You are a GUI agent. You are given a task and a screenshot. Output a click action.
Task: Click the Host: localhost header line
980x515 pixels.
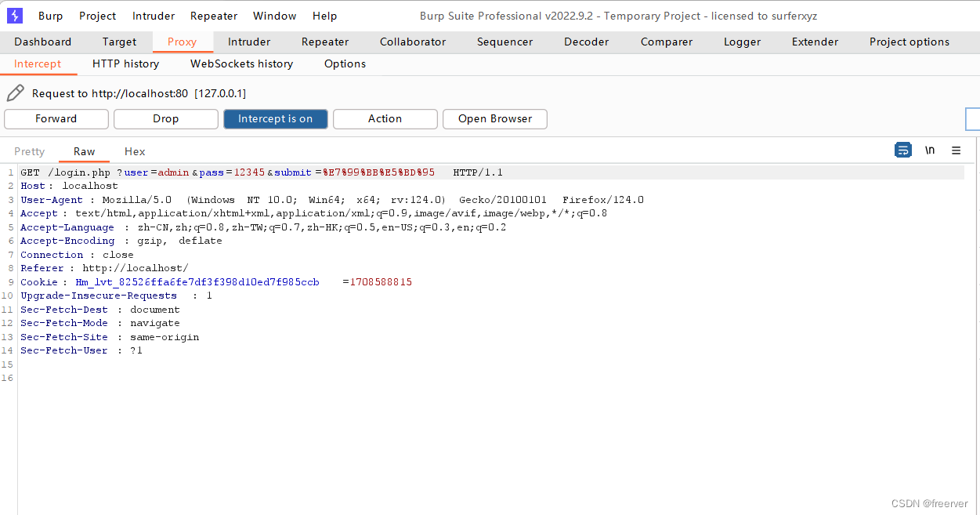pyautogui.click(x=69, y=187)
